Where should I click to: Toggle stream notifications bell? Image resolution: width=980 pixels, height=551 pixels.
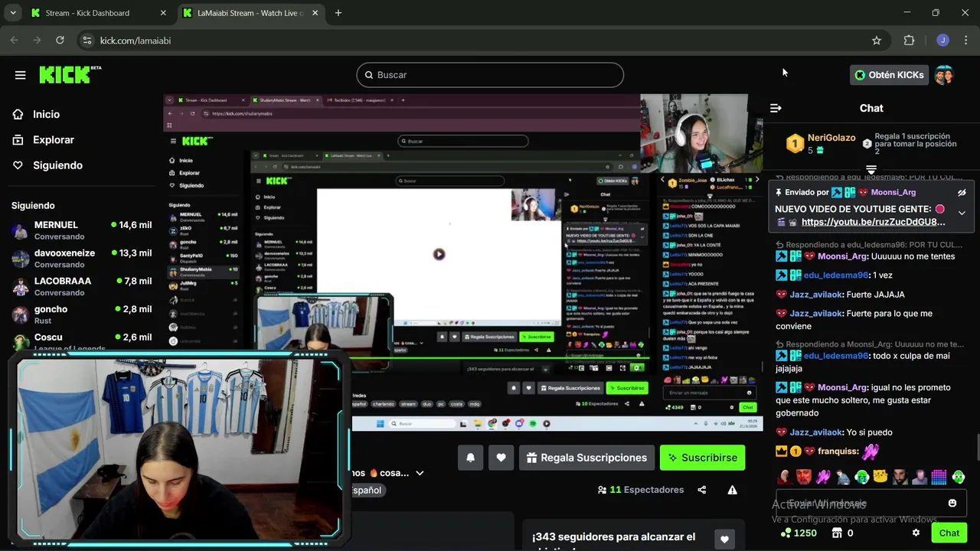click(x=471, y=458)
